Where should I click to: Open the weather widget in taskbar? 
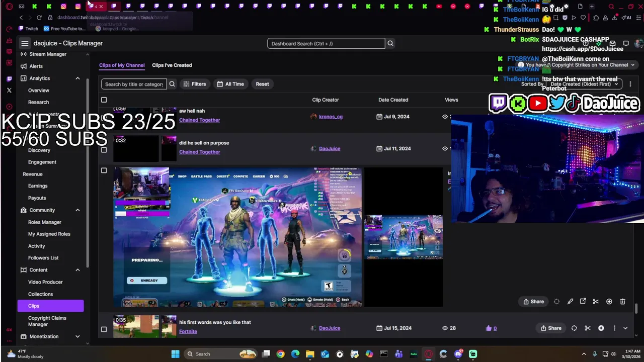(24, 354)
